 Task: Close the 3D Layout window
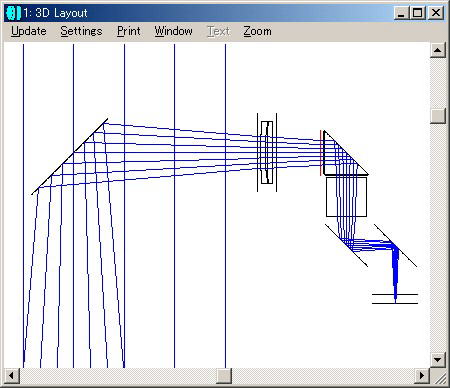point(436,13)
